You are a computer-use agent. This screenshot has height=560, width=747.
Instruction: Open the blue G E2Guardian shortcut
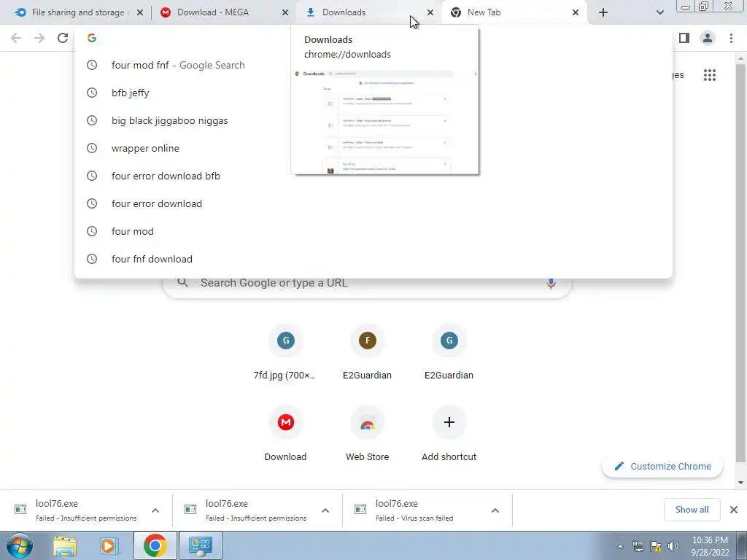(449, 352)
